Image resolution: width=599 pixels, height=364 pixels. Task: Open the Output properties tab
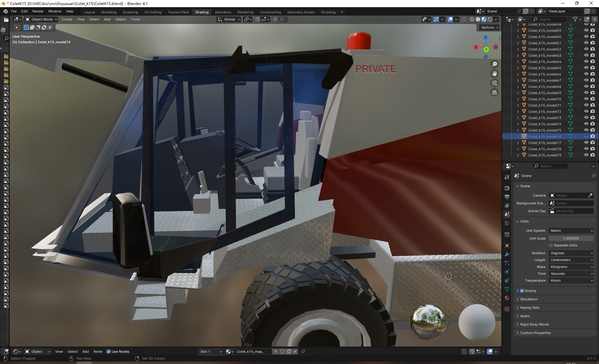pyautogui.click(x=507, y=197)
